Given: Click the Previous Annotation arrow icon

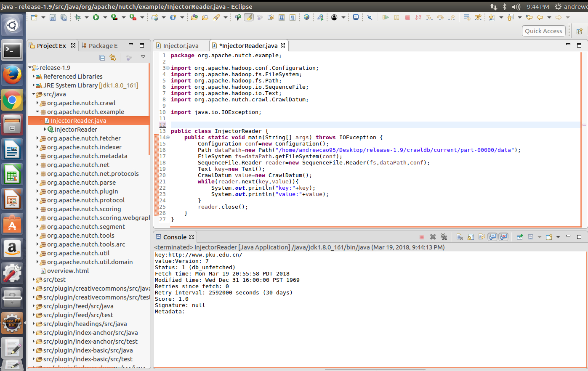Looking at the screenshot, I should tap(510, 17).
